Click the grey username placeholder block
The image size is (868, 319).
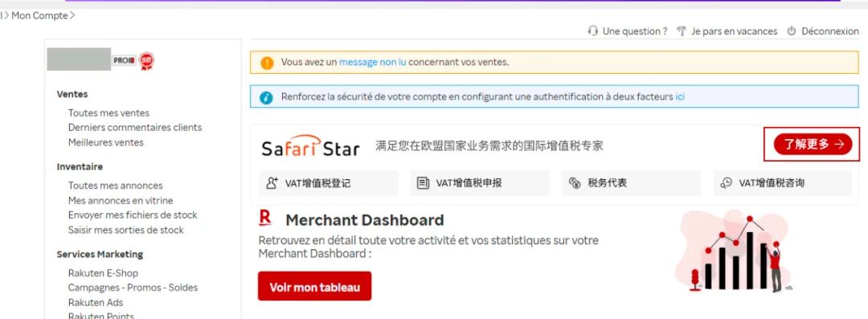79,59
